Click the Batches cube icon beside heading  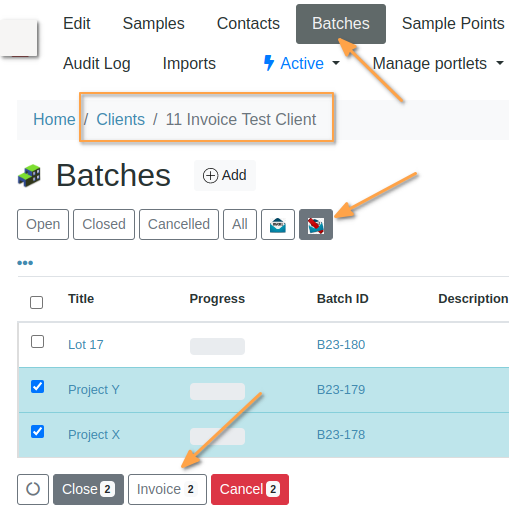[x=29, y=176]
